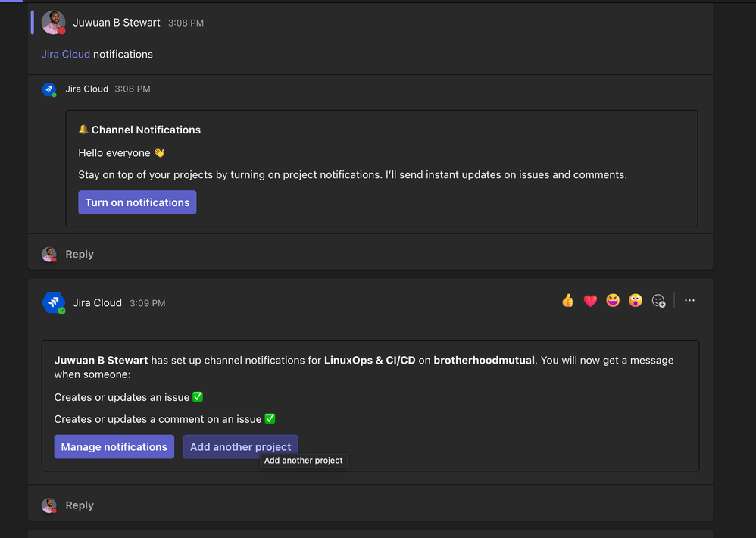Click Juwuan B Stewart sender name
The image size is (756, 538).
pos(117,23)
